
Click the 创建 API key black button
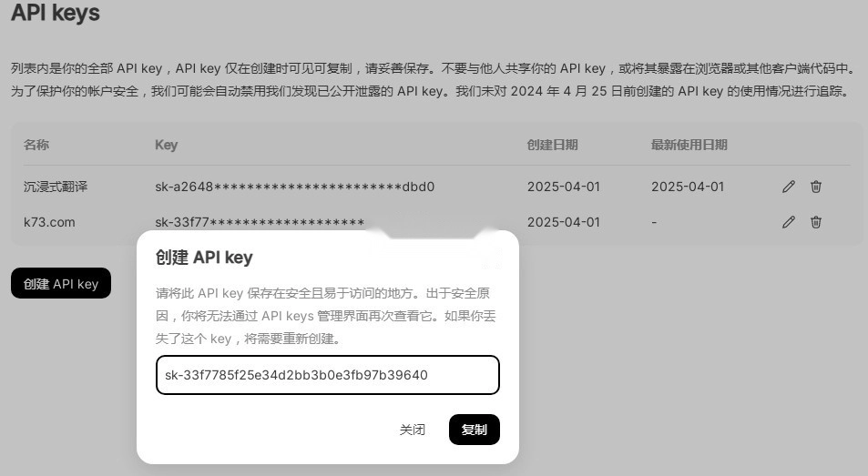click(61, 284)
